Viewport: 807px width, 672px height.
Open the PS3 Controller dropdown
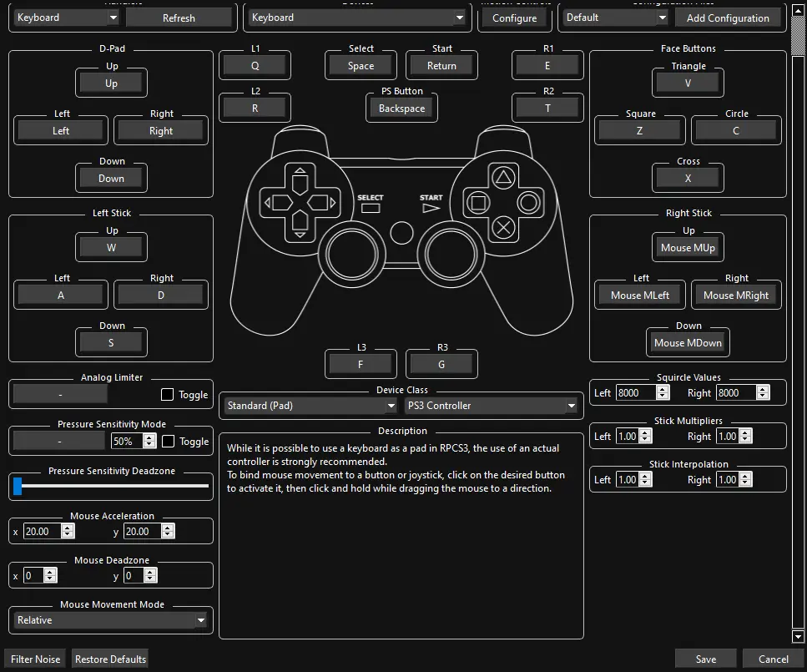pos(491,406)
